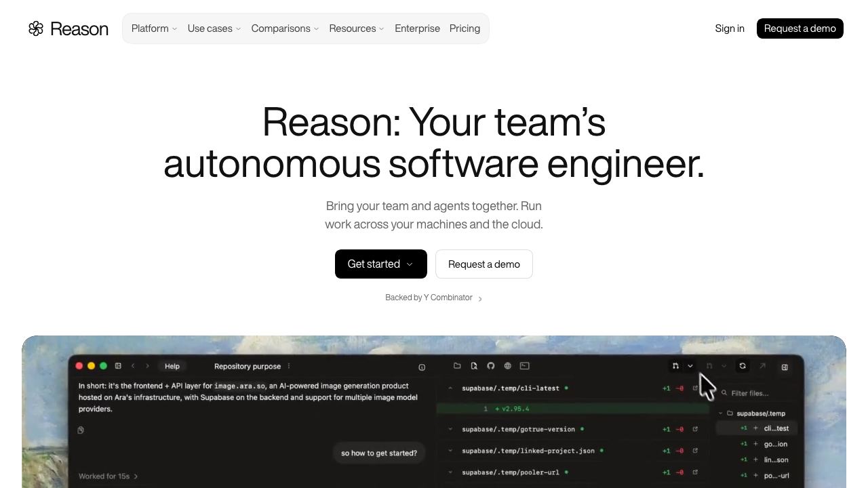This screenshot has height=488, width=868.
Task: Open the Pricing page
Action: tap(465, 28)
